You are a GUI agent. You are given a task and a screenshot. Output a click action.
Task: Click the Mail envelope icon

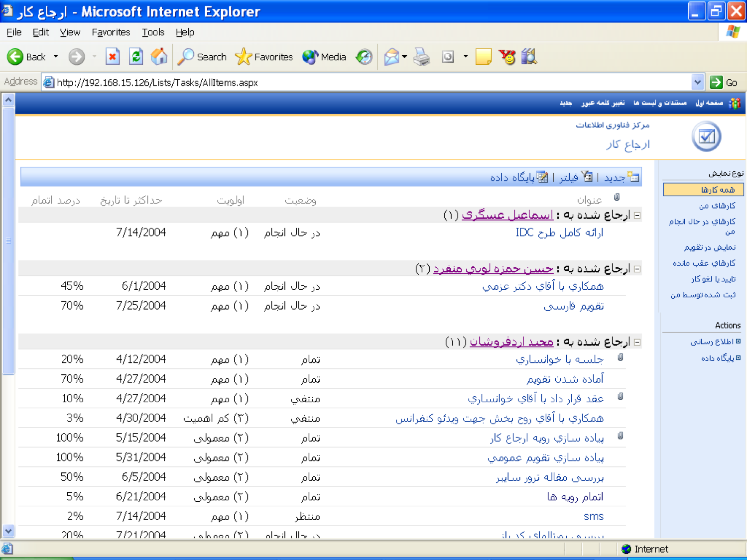tap(391, 57)
